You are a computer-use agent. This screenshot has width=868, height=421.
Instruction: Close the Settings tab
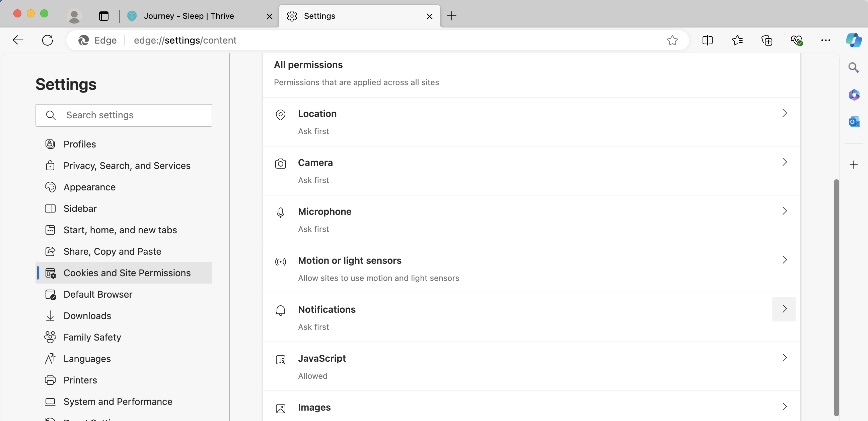click(429, 16)
